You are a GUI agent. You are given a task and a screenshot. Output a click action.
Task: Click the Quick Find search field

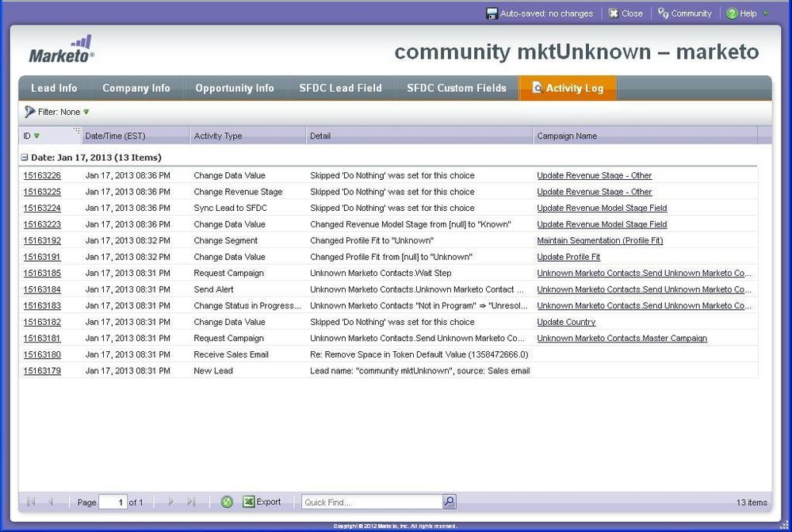click(x=371, y=502)
